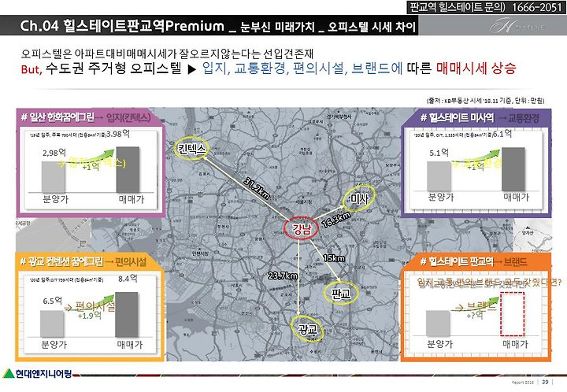The width and height of the screenshot is (567, 392).
Task: Click the 31.2km distance label
Action: click(257, 189)
